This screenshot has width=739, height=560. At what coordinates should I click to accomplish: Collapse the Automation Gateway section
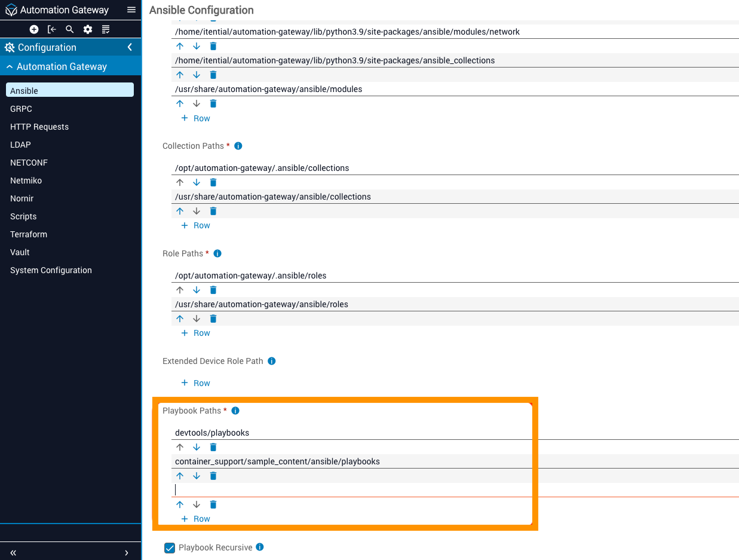[10, 67]
